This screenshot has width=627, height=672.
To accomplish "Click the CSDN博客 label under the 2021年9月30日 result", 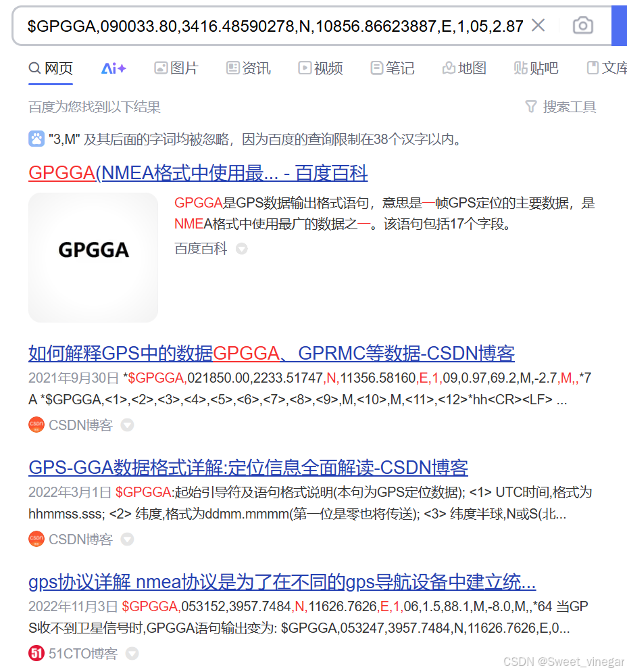I will [80, 425].
